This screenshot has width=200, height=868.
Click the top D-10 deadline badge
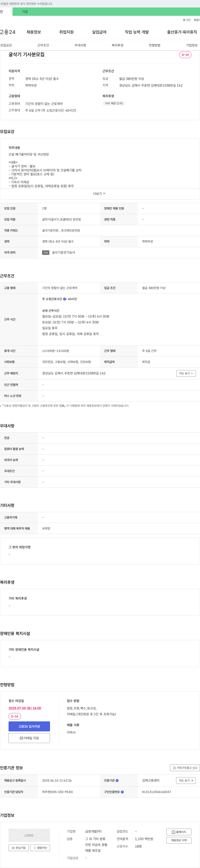tap(185, 55)
